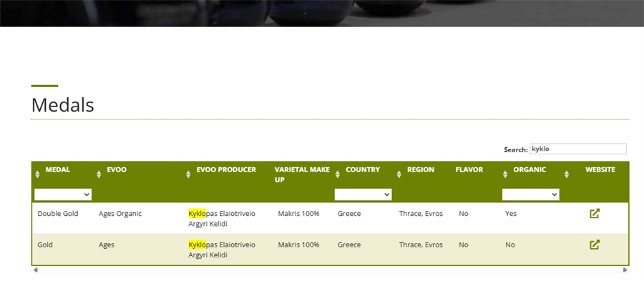Sort by Organic column sort arrows
The height and width of the screenshot is (281, 644).
504,174
